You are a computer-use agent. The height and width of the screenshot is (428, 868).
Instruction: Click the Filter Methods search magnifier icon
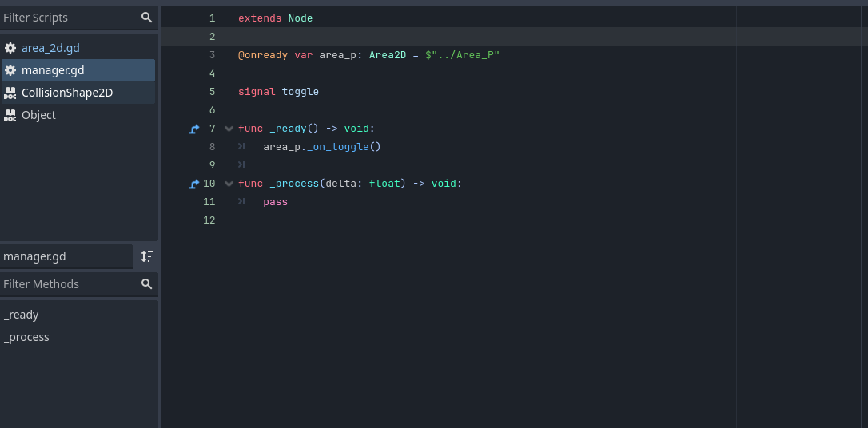click(147, 284)
